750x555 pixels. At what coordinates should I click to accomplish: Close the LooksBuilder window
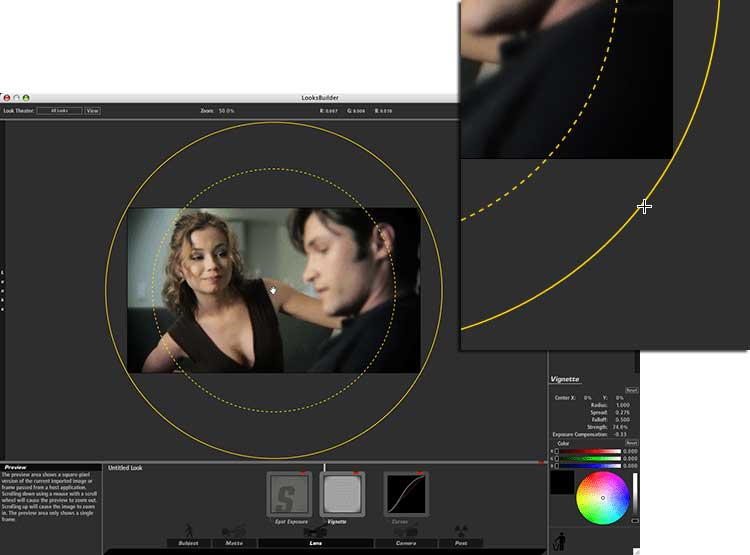click(x=7, y=98)
